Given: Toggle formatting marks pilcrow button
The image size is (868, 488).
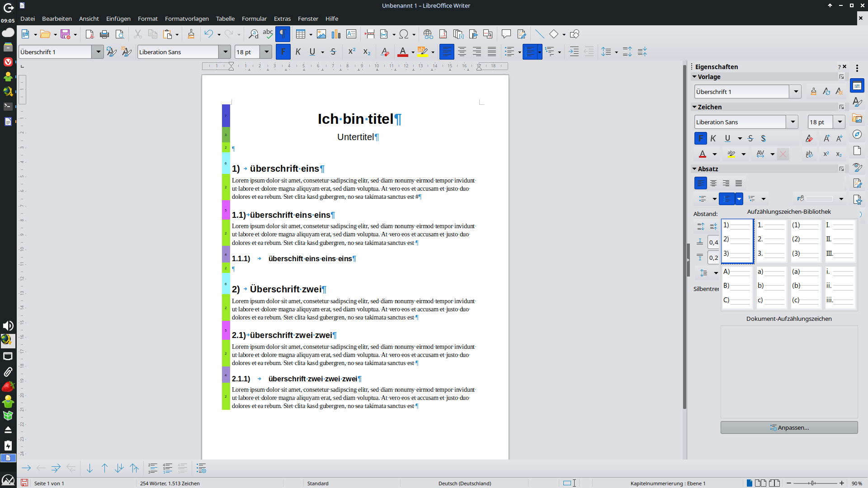Looking at the screenshot, I should pos(283,34).
